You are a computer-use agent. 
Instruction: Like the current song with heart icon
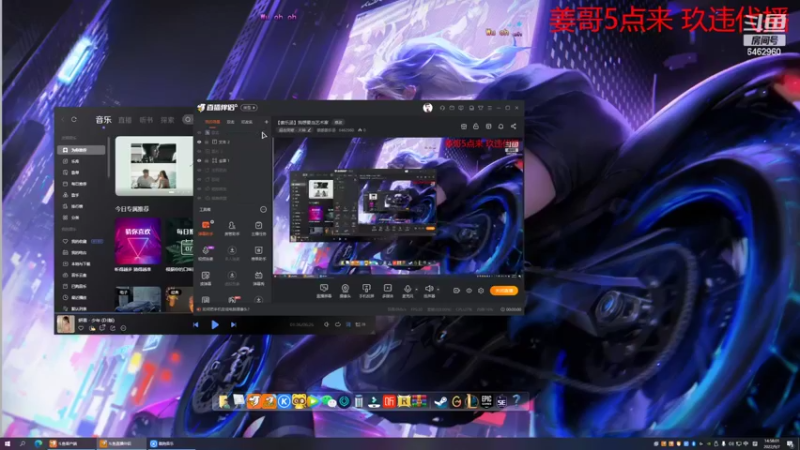pos(81,328)
